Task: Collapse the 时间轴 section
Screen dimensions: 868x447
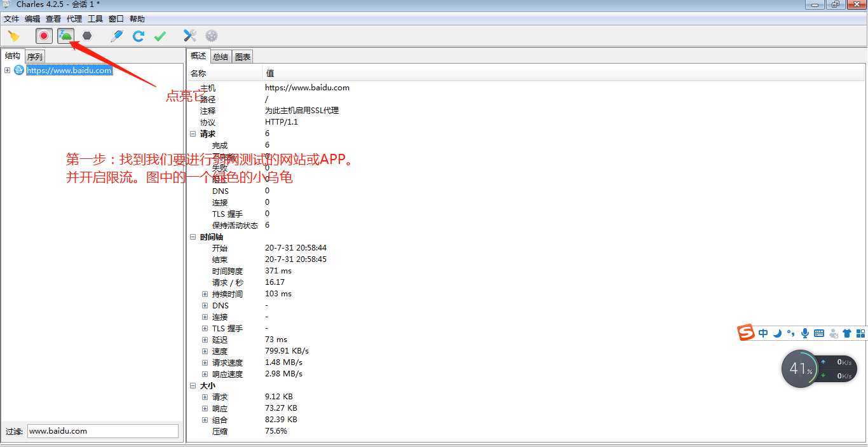Action: 193,237
